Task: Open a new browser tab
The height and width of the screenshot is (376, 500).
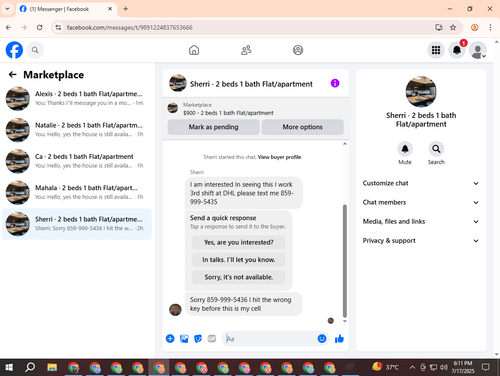Action: coord(126,9)
